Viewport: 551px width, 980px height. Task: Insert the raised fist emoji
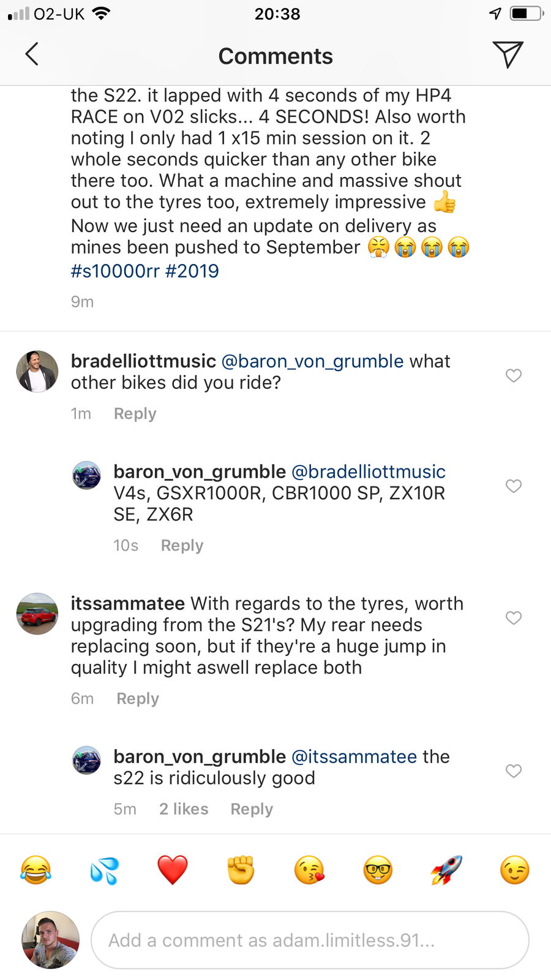[241, 870]
